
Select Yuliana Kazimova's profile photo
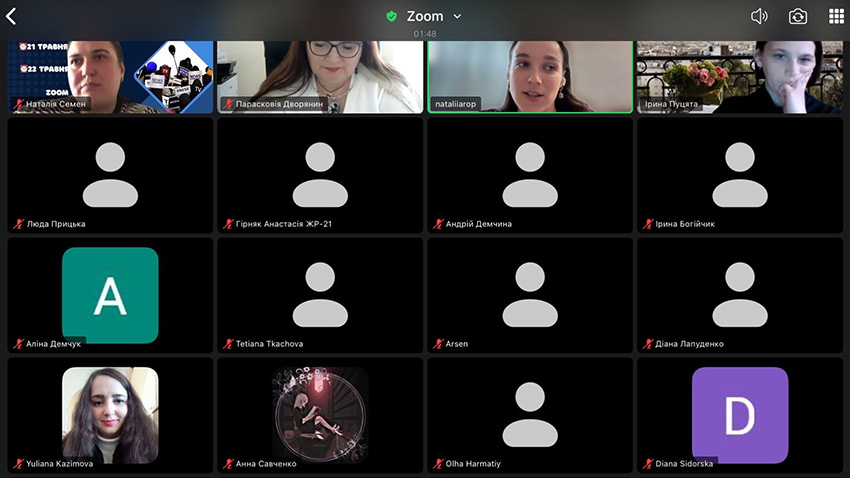[x=110, y=415]
